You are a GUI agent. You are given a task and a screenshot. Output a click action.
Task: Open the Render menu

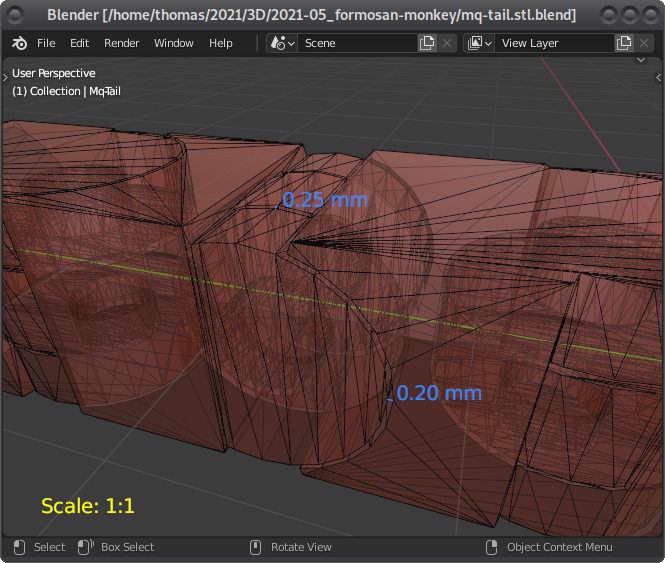point(122,43)
